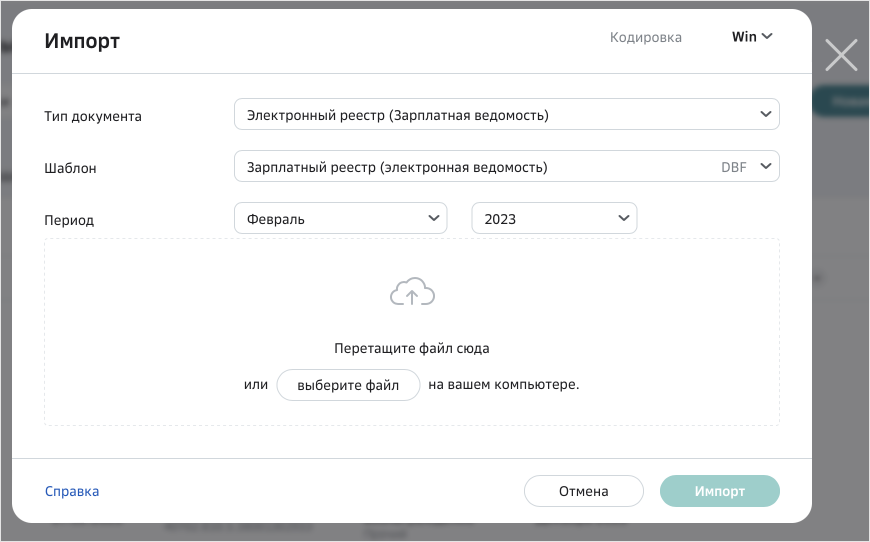
Task: Open the Win encoding dropdown
Action: coord(751,37)
